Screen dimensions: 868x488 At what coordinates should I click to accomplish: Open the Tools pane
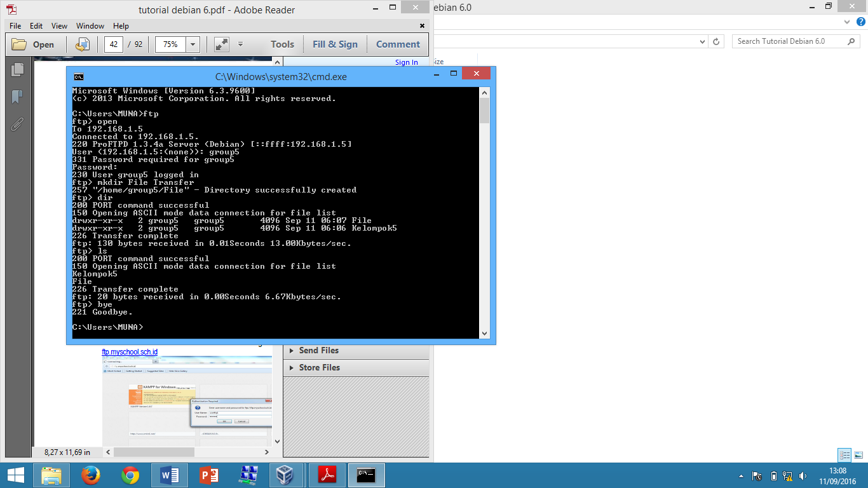pyautogui.click(x=282, y=44)
